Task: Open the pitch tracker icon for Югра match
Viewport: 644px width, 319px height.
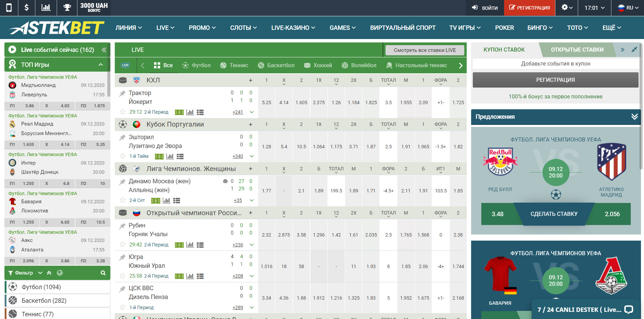Action: pos(179,276)
